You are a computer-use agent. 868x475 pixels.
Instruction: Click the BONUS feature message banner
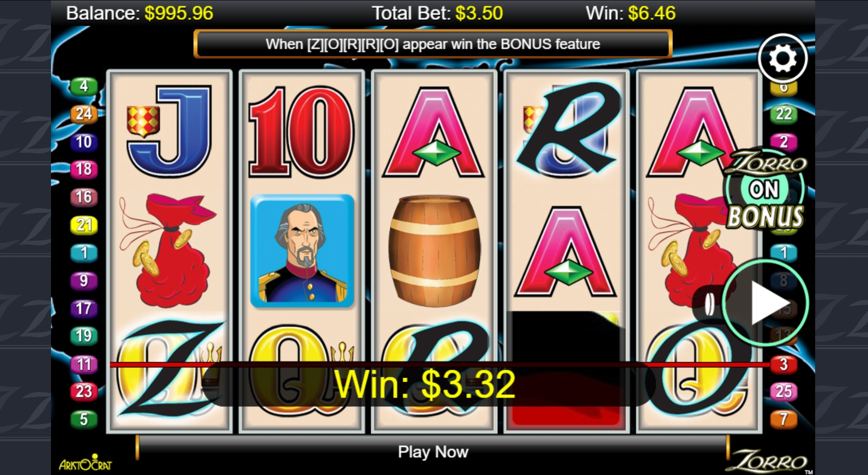click(433, 44)
